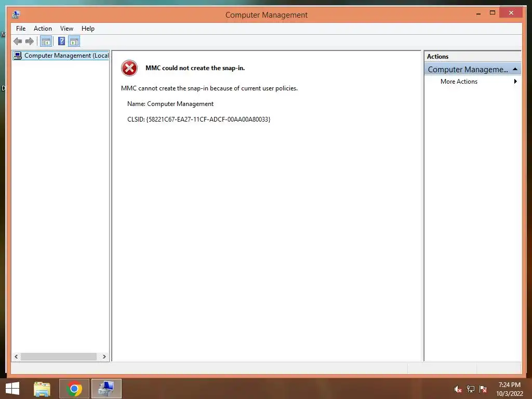Close the Computer Management window
The width and height of the screenshot is (532, 399).
click(511, 13)
